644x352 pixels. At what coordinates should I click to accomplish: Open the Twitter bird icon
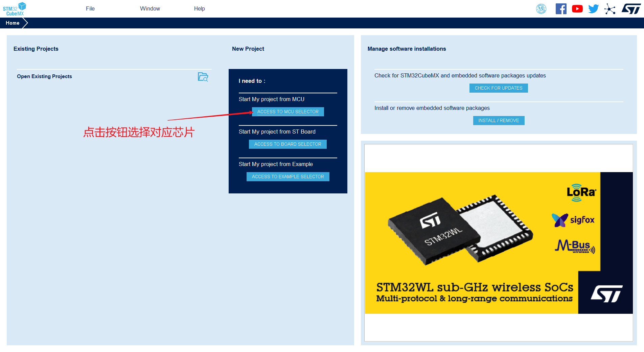pyautogui.click(x=593, y=9)
